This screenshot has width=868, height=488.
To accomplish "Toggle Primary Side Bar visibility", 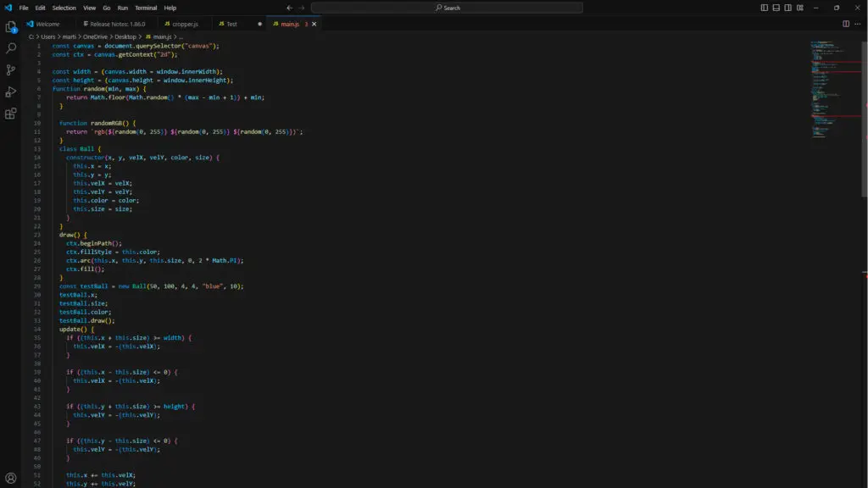I will (764, 8).
